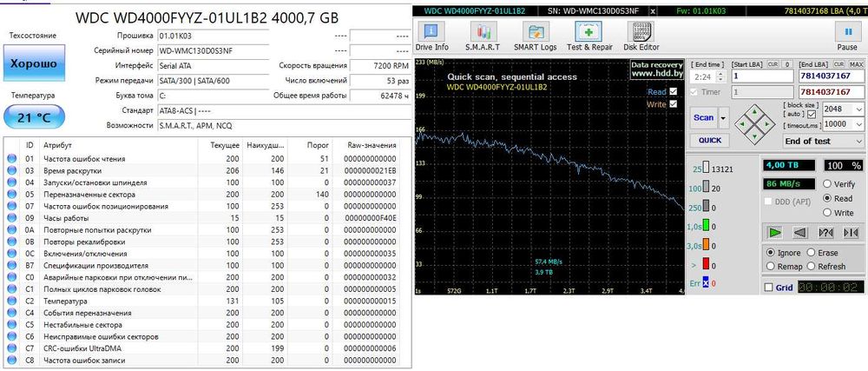The height and width of the screenshot is (371, 868).
Task: Select the Write radio option
Action: click(x=827, y=213)
